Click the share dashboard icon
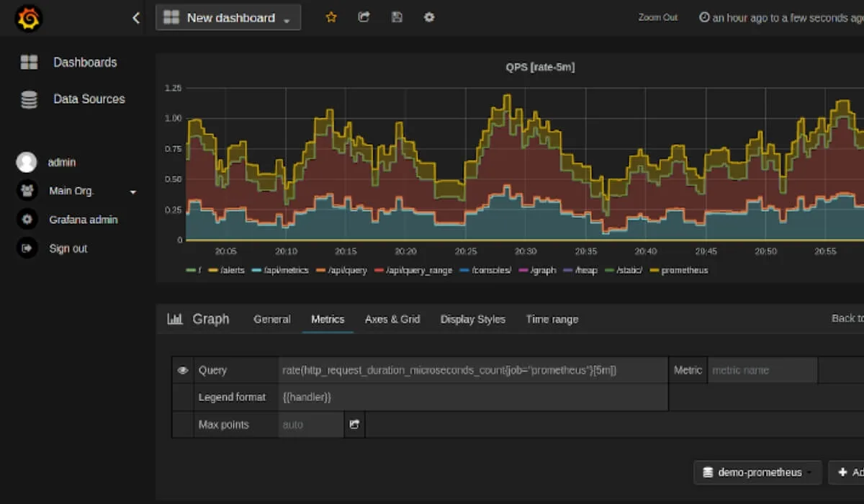Image resolution: width=864 pixels, height=504 pixels. point(364,17)
